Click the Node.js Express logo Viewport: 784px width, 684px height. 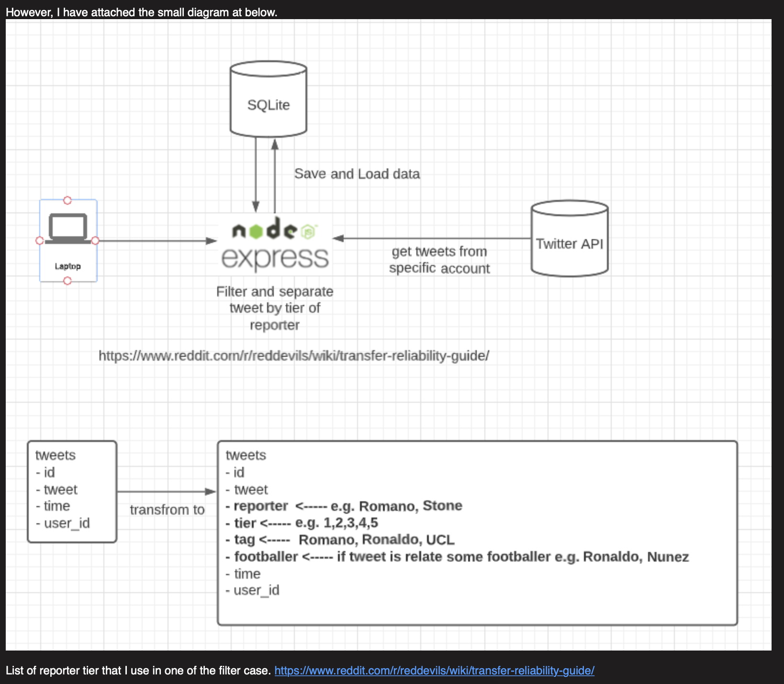(x=275, y=244)
